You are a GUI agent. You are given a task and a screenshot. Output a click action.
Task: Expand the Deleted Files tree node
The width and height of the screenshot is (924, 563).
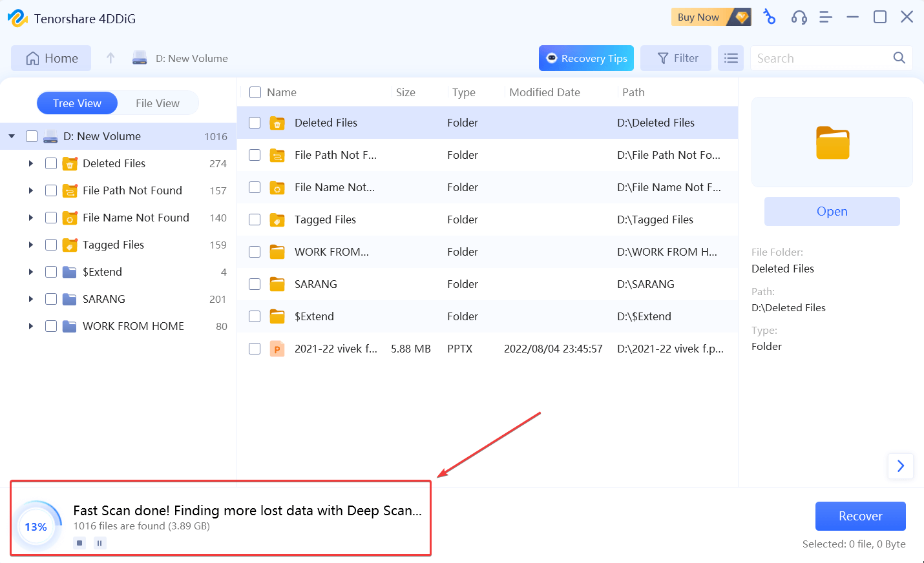pos(30,163)
